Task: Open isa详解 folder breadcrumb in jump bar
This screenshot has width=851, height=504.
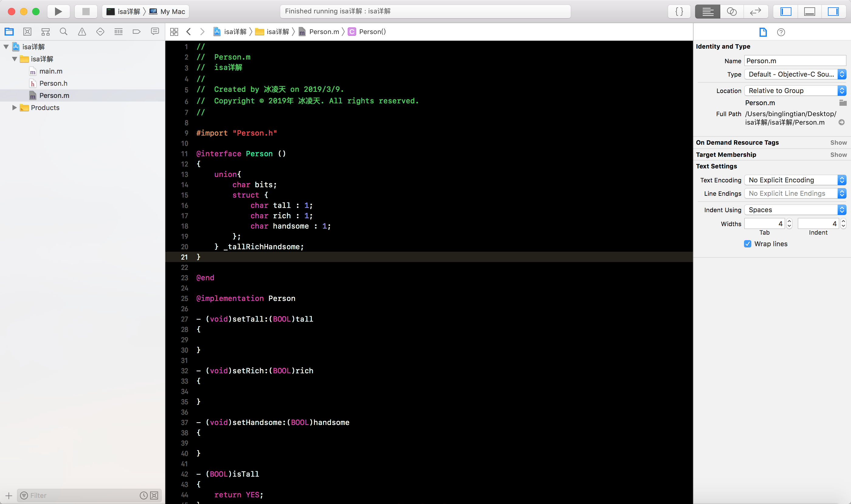Action: (x=272, y=32)
